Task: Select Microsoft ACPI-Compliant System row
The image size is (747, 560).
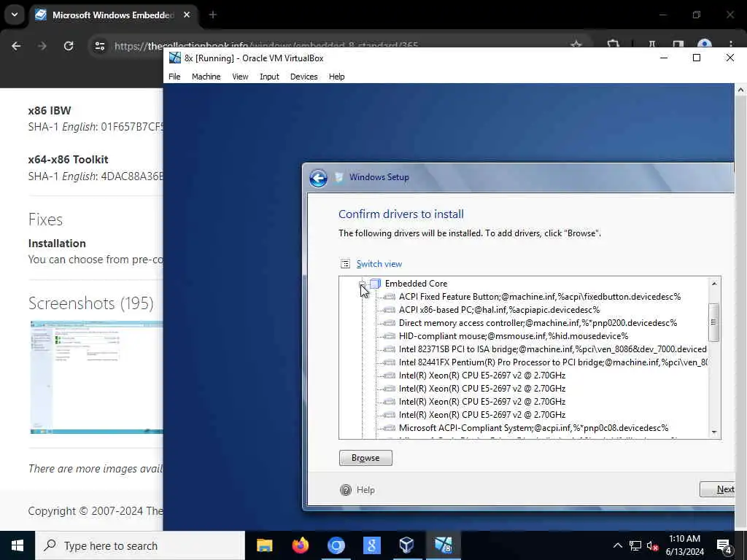Action: pyautogui.click(x=533, y=427)
